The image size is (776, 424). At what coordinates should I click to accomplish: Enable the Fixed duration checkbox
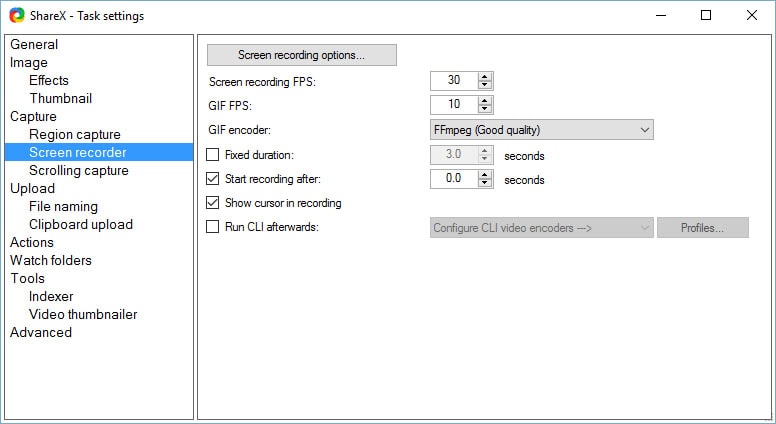pos(212,155)
